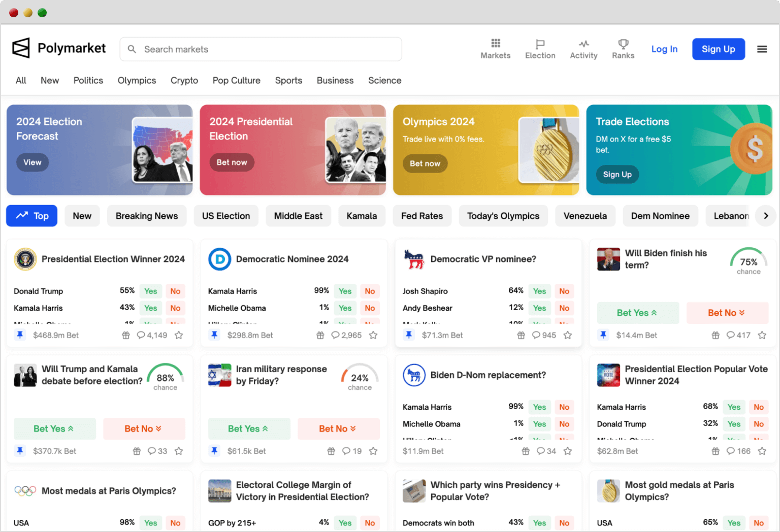Open the Election flag icon
The width and height of the screenshot is (780, 532).
[540, 44]
